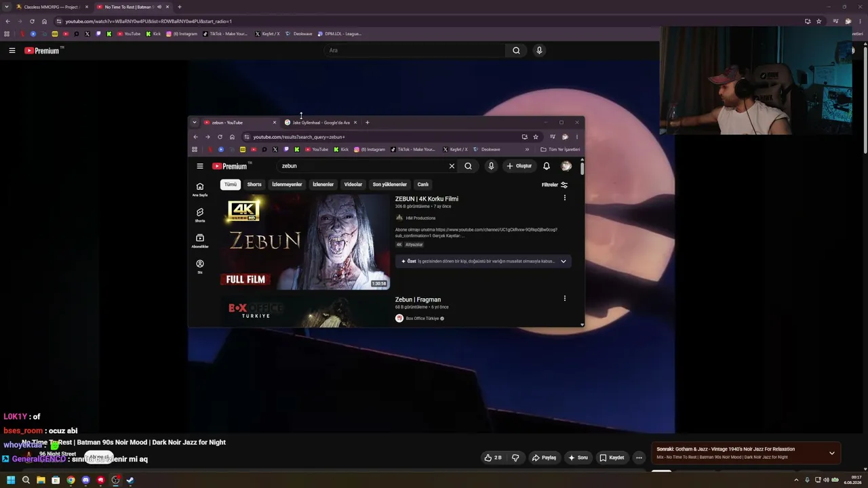Open the taskbar clock and date
The width and height of the screenshot is (868, 488).
[852, 480]
